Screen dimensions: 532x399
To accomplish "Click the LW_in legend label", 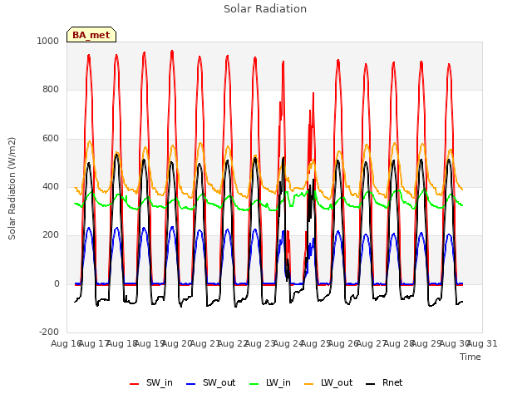I will [x=278, y=382].
